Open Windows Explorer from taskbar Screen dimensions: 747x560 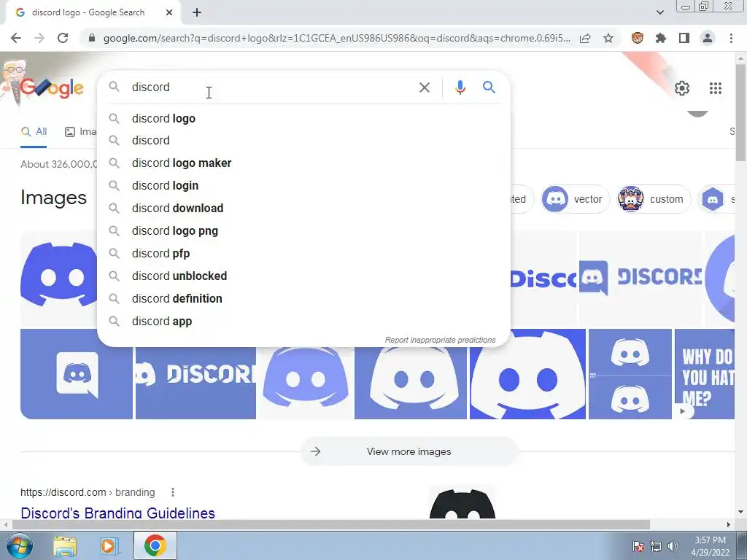coord(65,545)
